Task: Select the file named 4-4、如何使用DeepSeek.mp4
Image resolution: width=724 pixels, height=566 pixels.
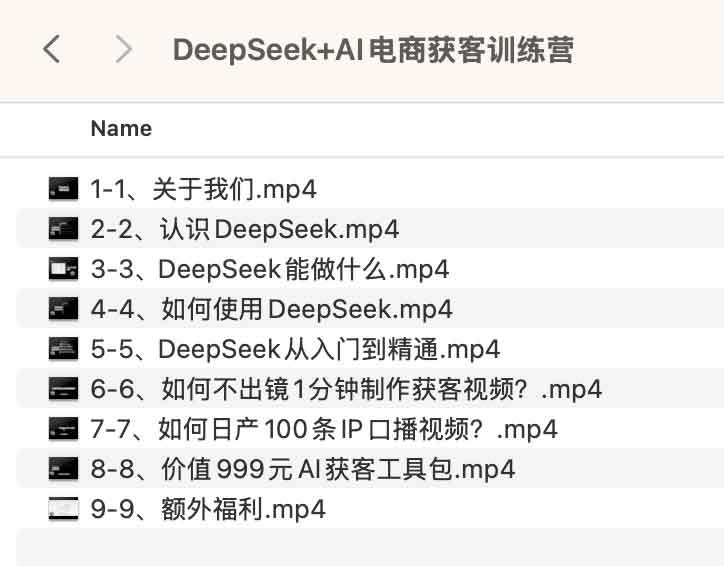Action: [271, 309]
